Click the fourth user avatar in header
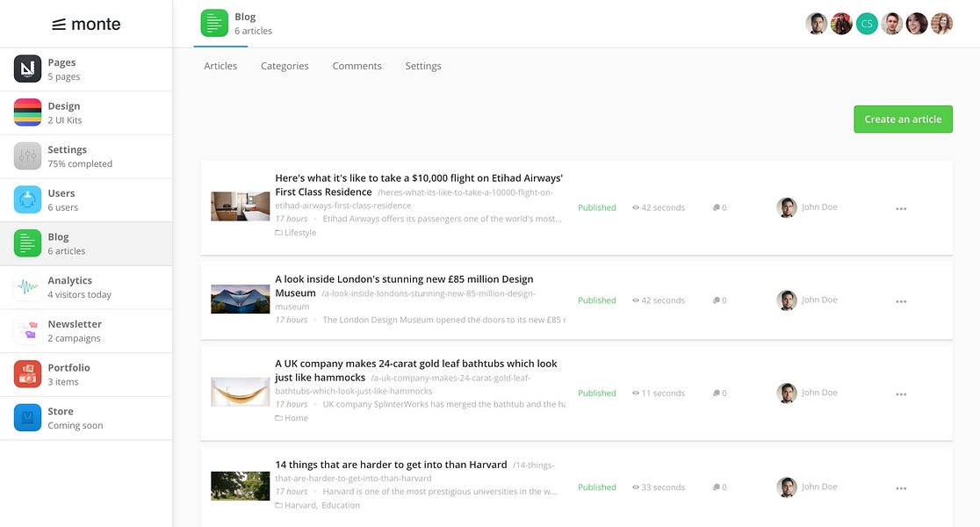Viewport: 980px width, 527px height. coord(892,24)
